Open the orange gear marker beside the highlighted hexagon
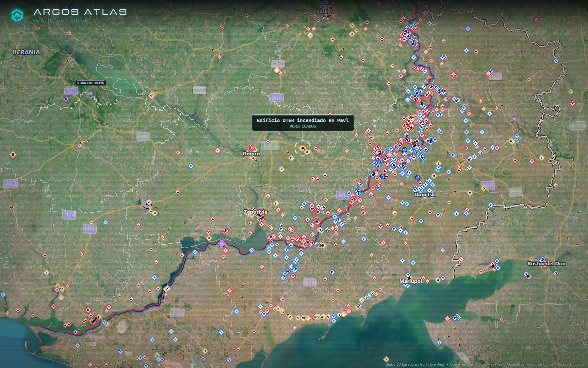 (307, 152)
